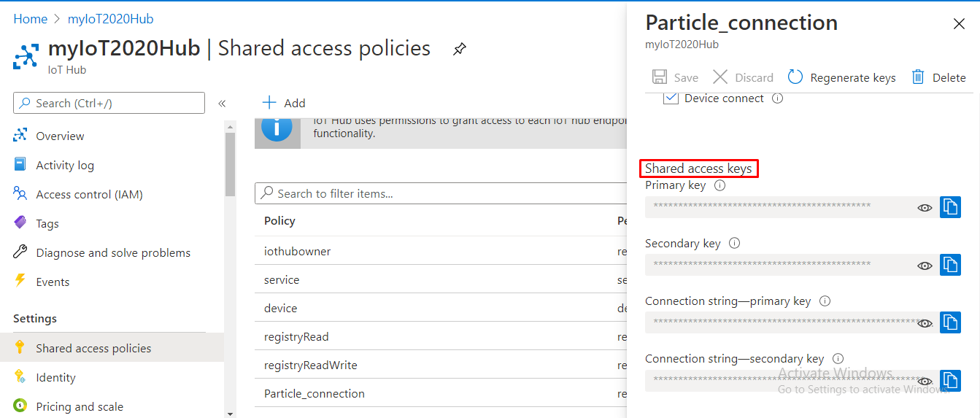Click the Events lightning icon
The width and height of the screenshot is (980, 418).
(x=20, y=282)
